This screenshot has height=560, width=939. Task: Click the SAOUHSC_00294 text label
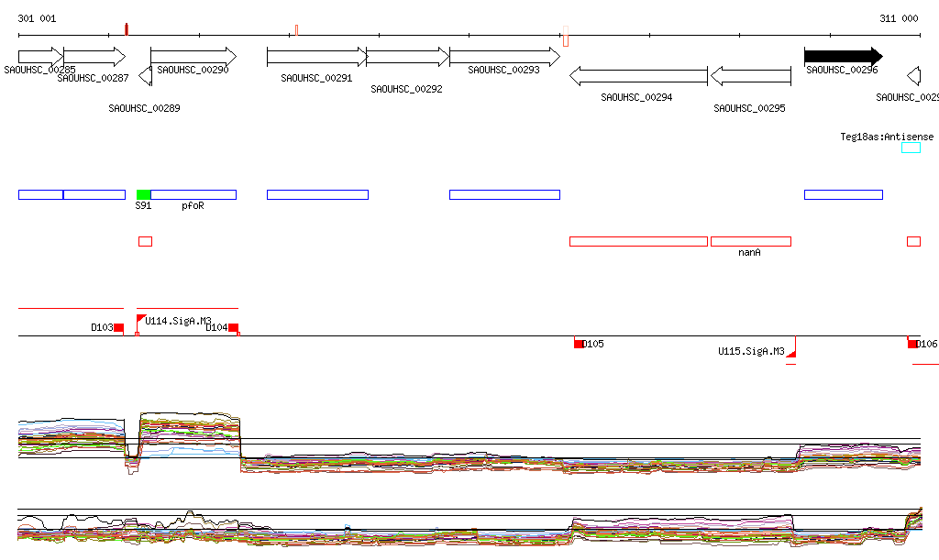click(636, 97)
